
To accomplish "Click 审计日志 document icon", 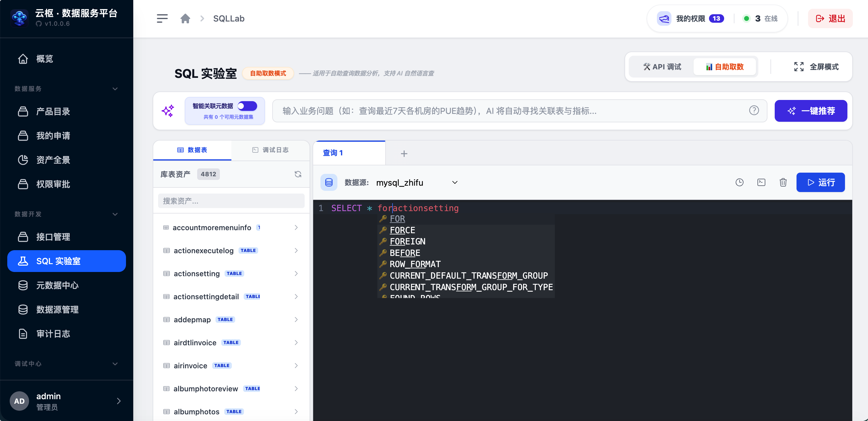I will pos(23,334).
